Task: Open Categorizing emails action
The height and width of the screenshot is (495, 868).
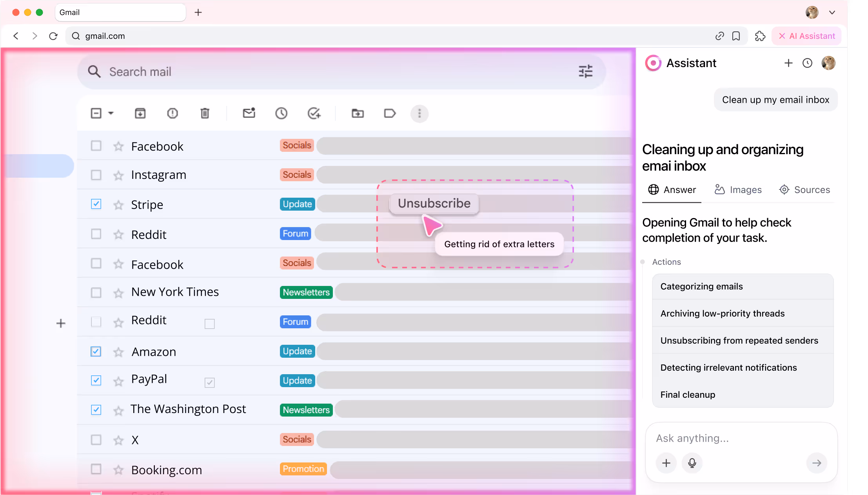Action: pos(743,286)
